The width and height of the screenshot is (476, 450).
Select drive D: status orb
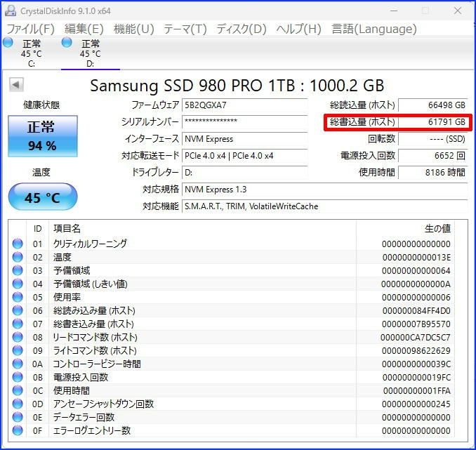(67, 43)
